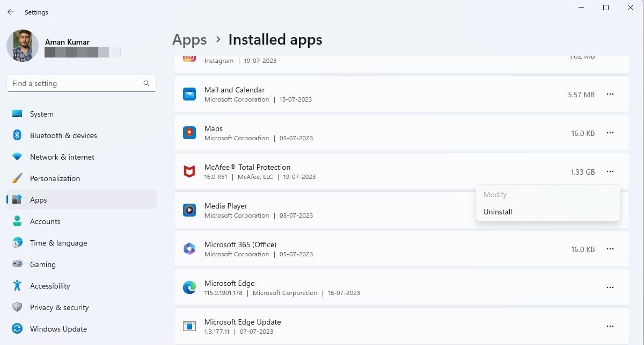This screenshot has width=644, height=345.
Task: Open the Accounts person icon
Action: pyautogui.click(x=17, y=221)
